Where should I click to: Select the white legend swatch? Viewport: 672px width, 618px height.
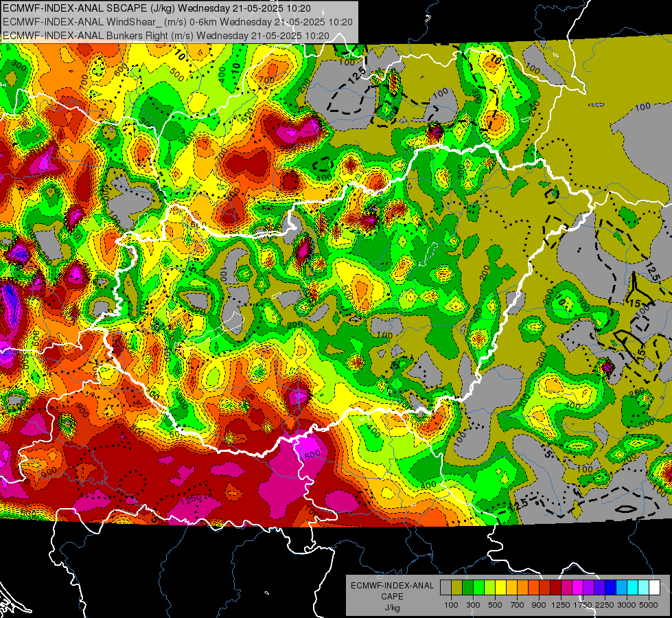(x=654, y=588)
